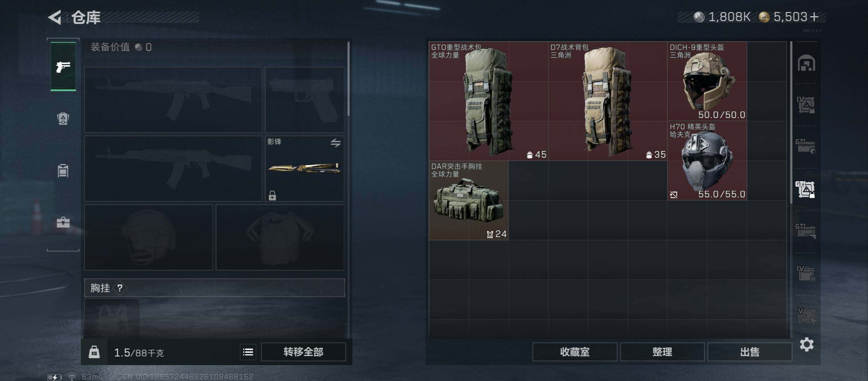
Task: Click the 转移全部 button
Action: pyautogui.click(x=303, y=352)
